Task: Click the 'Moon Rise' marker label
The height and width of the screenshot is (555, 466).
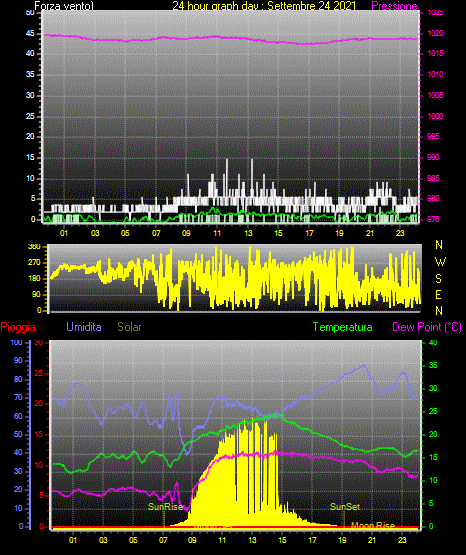Action: pyautogui.click(x=373, y=525)
